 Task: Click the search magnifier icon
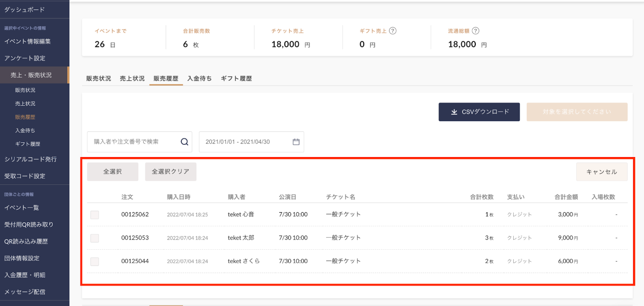(184, 142)
